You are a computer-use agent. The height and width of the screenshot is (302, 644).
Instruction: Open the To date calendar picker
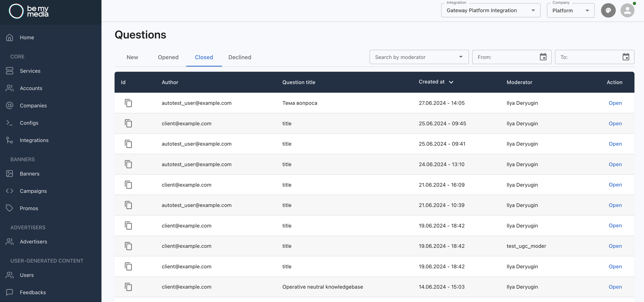(x=626, y=57)
